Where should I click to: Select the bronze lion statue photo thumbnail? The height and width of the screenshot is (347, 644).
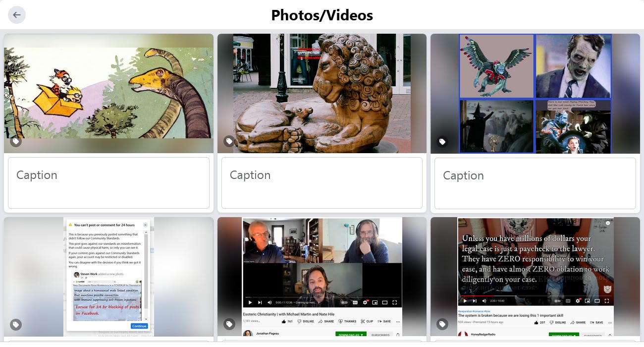coord(322,93)
